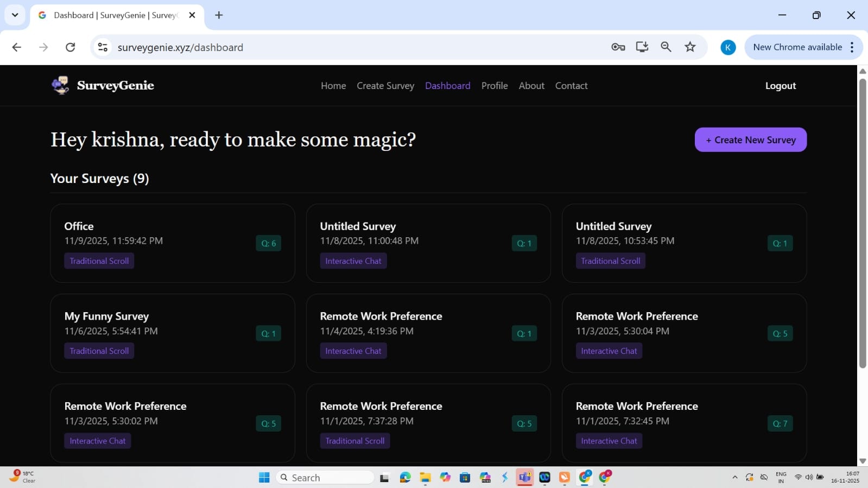Click the page vertical scrollbar thumb
The height and width of the screenshot is (488, 868).
(x=863, y=224)
